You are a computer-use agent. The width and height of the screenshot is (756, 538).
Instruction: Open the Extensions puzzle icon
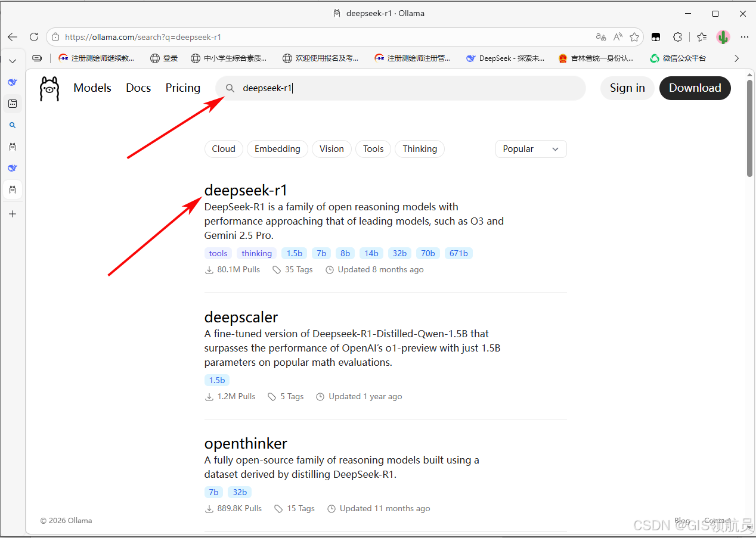pyautogui.click(x=677, y=37)
